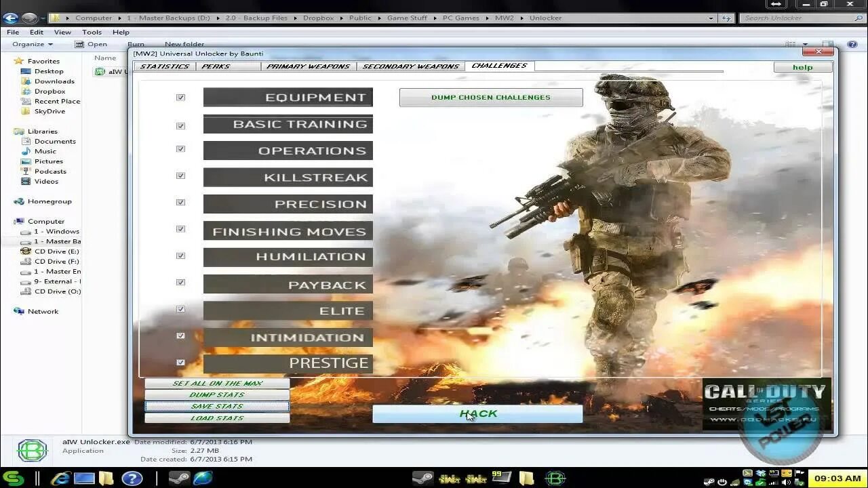Open the Secondary Weapons tab
The height and width of the screenshot is (488, 868).
click(411, 66)
